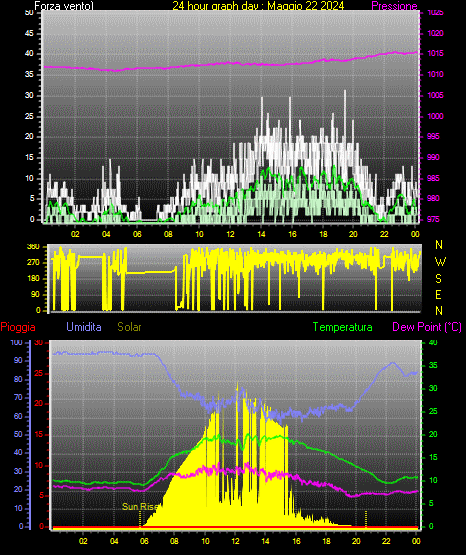Click wind speed scale value '15'
466x555 pixels.
coord(29,158)
